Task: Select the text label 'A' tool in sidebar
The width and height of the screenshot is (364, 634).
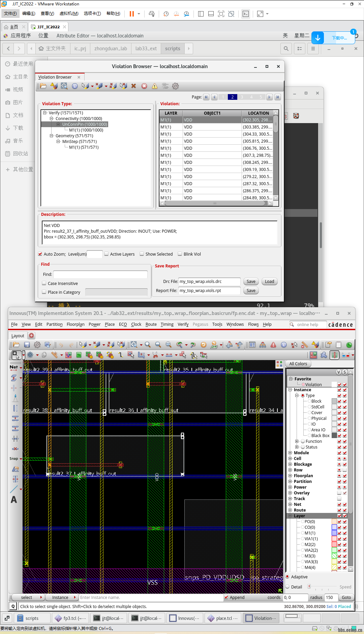Action: click(x=14, y=499)
